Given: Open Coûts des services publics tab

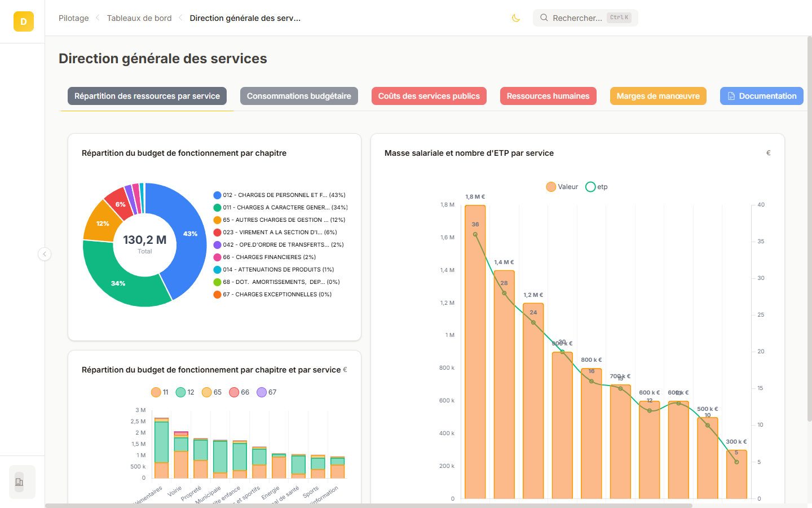Looking at the screenshot, I should (x=429, y=96).
